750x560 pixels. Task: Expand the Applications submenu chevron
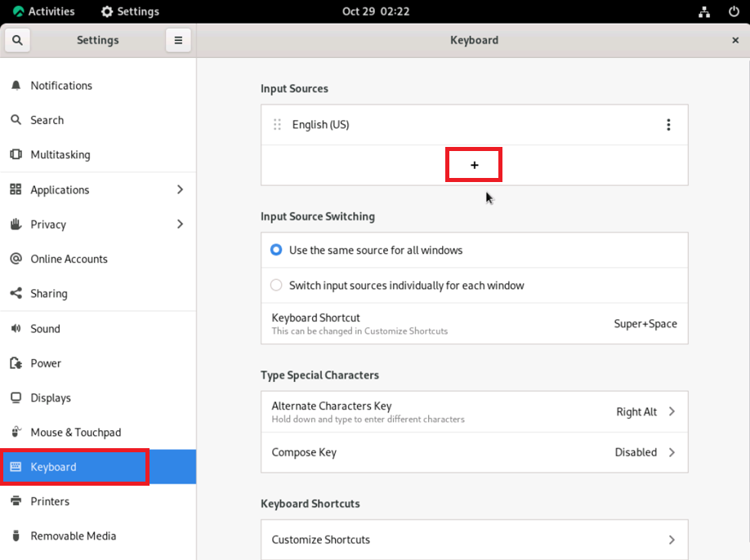180,189
